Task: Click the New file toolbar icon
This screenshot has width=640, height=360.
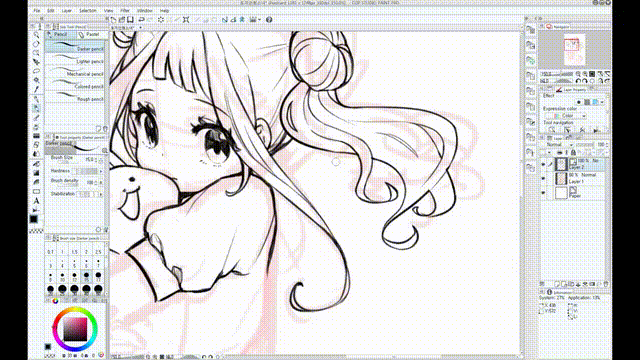Action: [113, 20]
